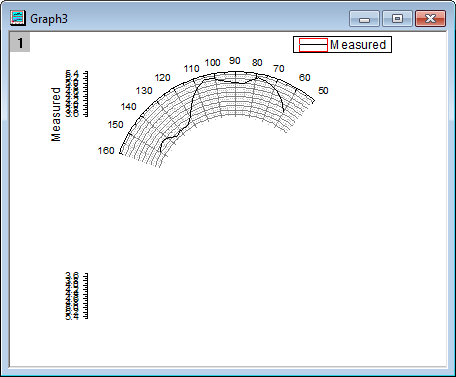Click the legend line symbol

(313, 45)
